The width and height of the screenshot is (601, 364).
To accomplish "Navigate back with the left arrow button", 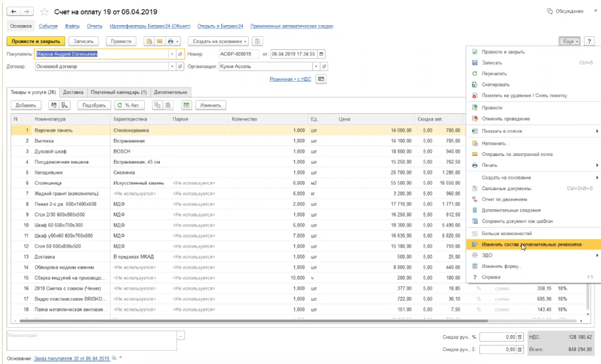I will tap(14, 12).
